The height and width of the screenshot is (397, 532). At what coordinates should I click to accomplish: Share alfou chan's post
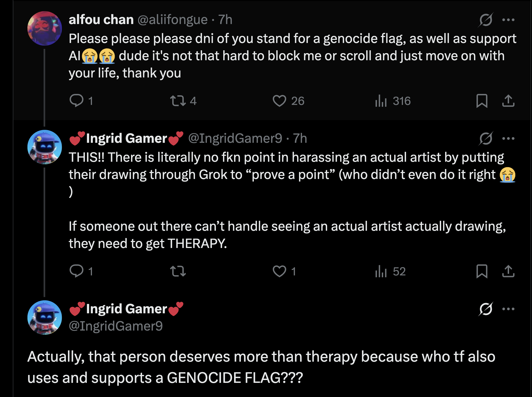tap(508, 101)
